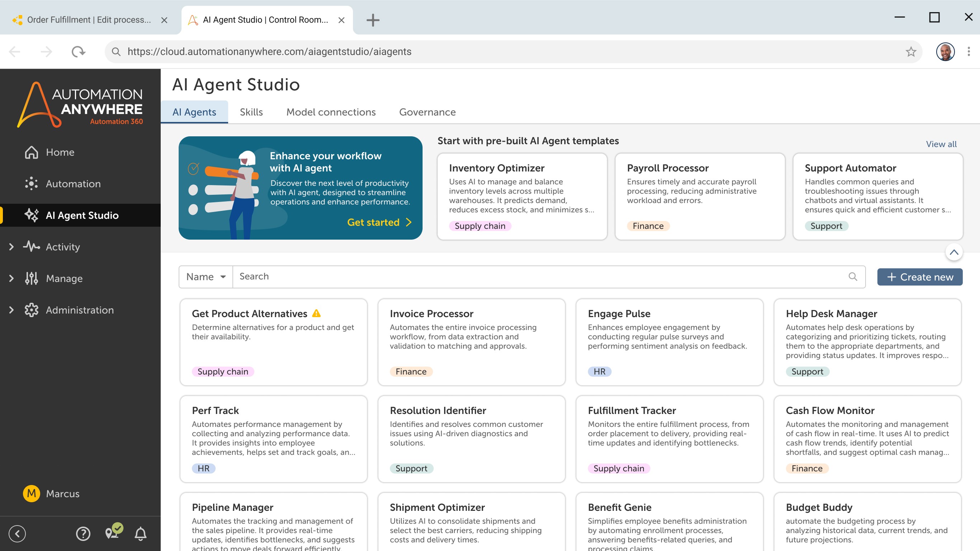Switch to the Skills tab
This screenshot has width=980, height=551.
pyautogui.click(x=251, y=112)
